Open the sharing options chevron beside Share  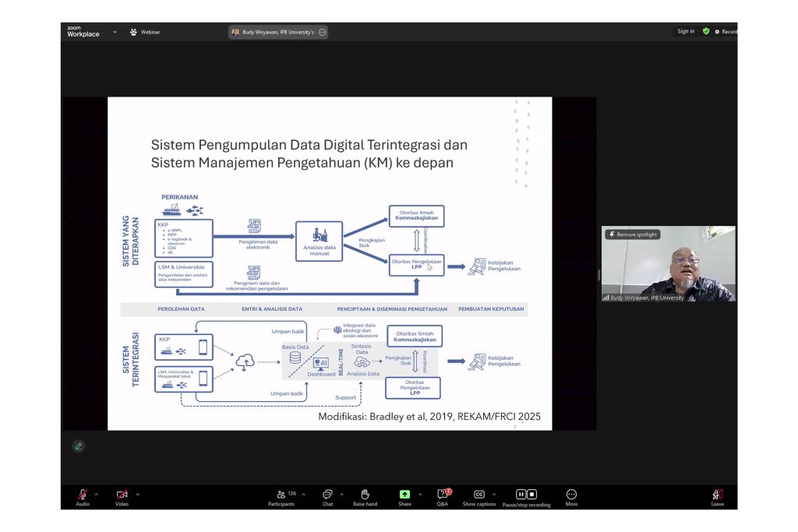pos(420,494)
